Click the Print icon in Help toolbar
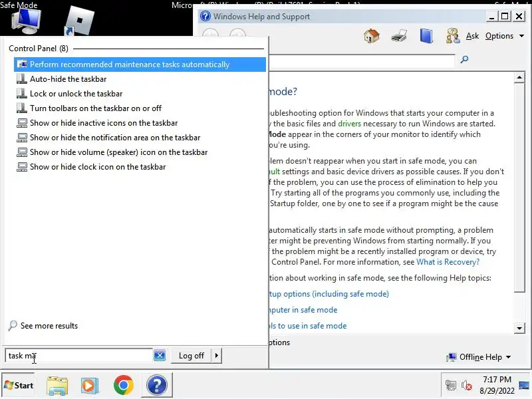532x399 pixels. [398, 36]
